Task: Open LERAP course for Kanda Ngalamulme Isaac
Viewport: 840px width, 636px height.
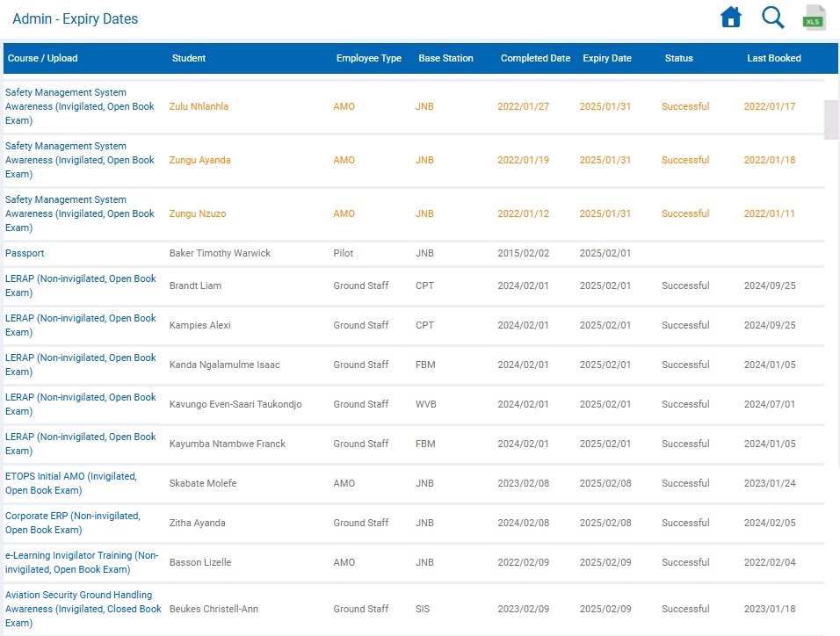Action: [x=81, y=365]
